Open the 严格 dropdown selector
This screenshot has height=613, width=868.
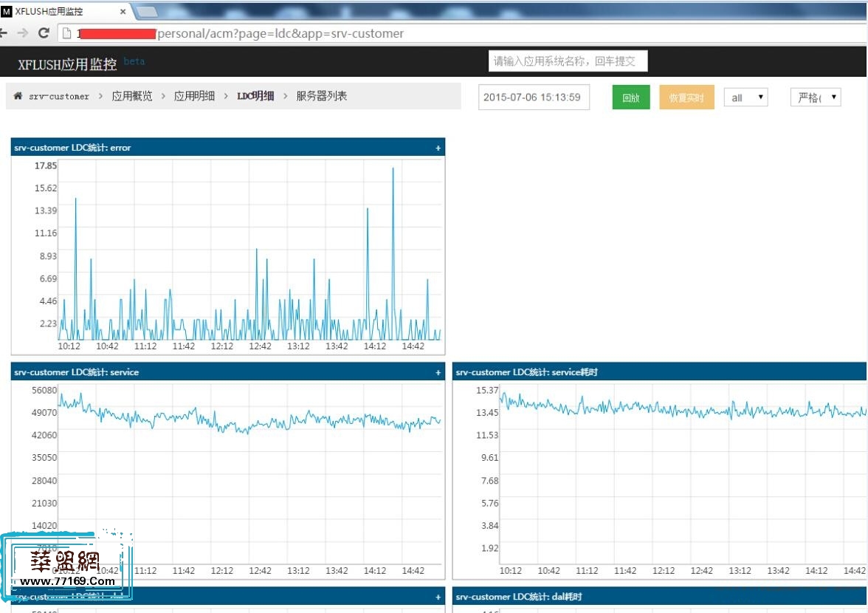(x=815, y=97)
